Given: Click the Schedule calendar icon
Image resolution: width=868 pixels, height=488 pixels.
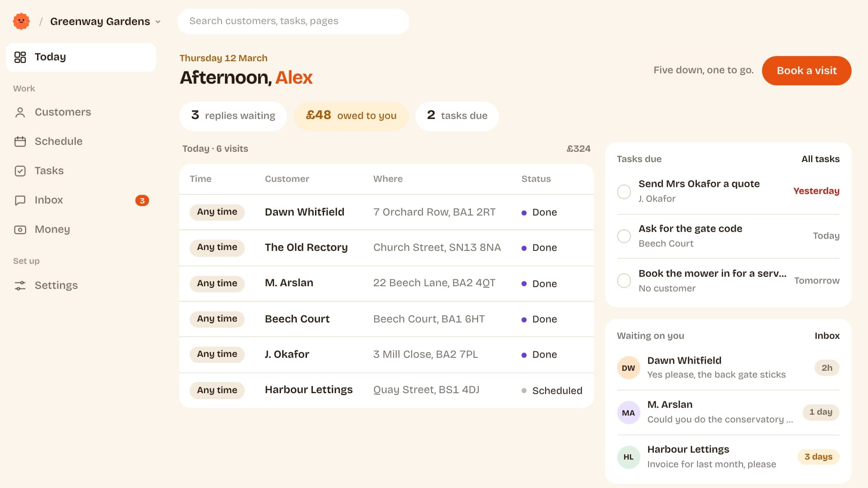Looking at the screenshot, I should tap(20, 141).
